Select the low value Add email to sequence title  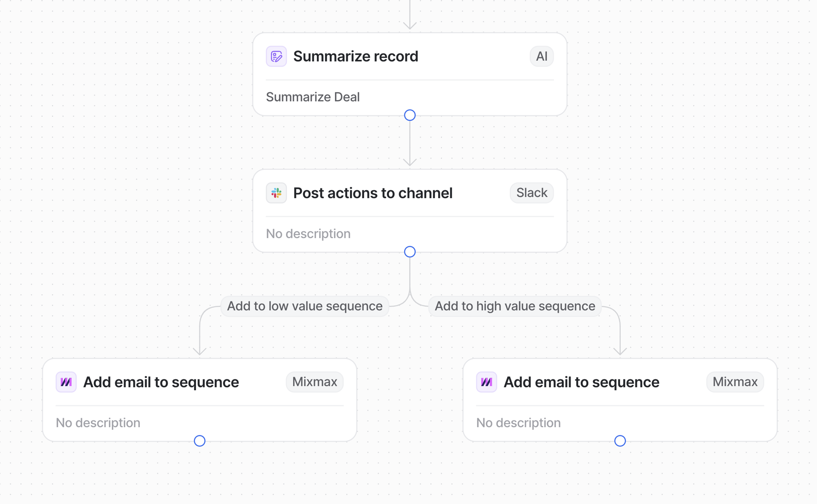pyautogui.click(x=161, y=382)
